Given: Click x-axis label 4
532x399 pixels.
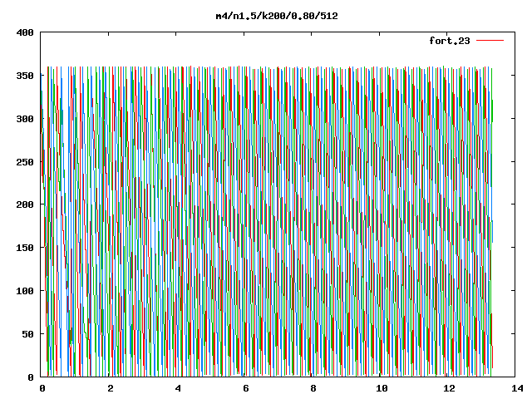Looking at the screenshot, I should 178,388.
